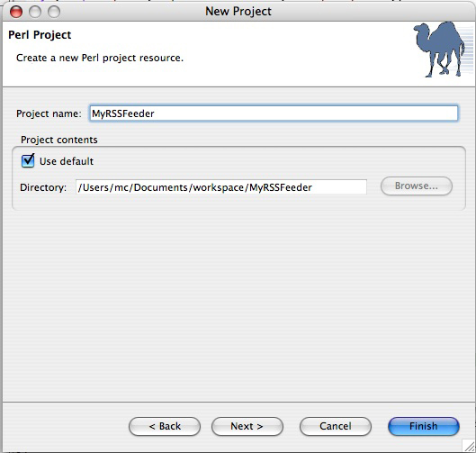Click the Project contents group title
The height and width of the screenshot is (453, 476).
click(x=59, y=140)
